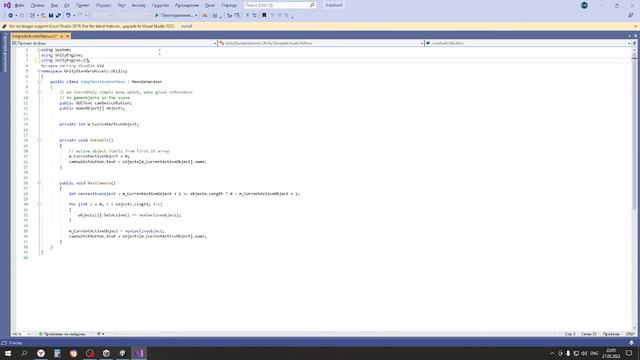Viewport: 640px width, 360px height.
Task: Open the Visual Studio notifications bell
Action: point(631,343)
